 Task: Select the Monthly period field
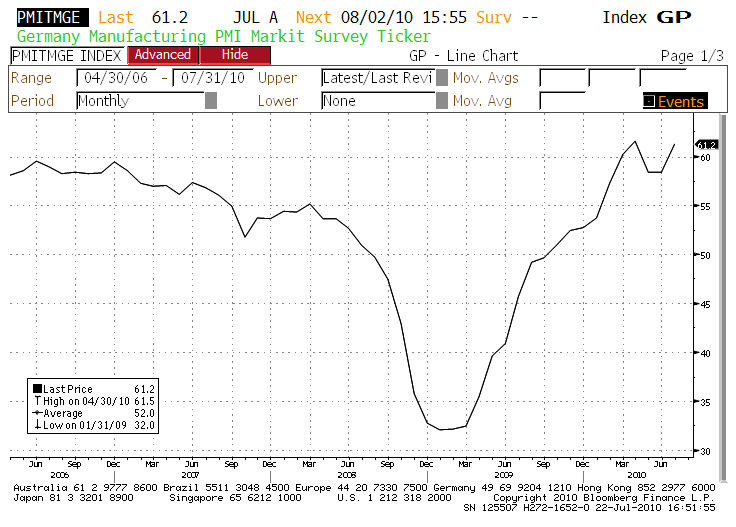pyautogui.click(x=140, y=100)
